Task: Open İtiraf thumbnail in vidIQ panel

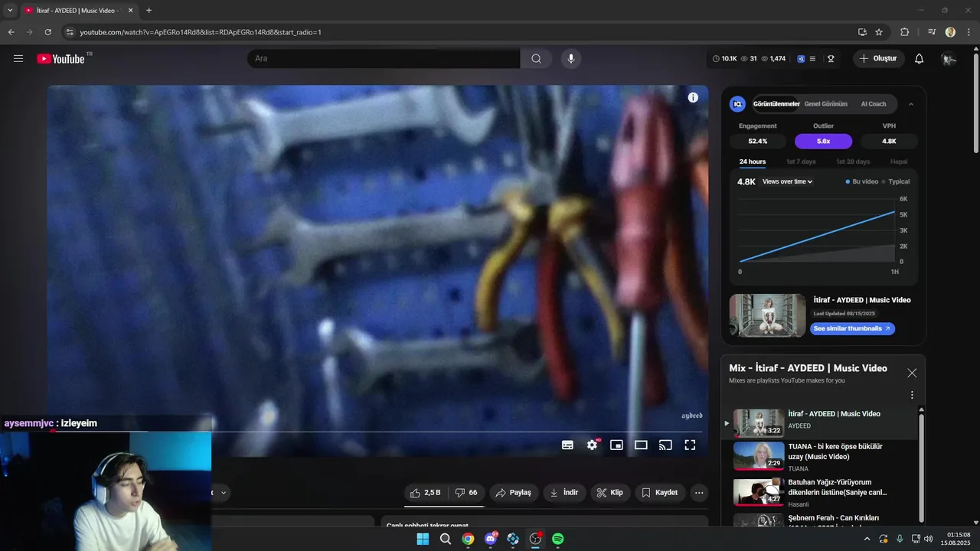Action: (767, 315)
